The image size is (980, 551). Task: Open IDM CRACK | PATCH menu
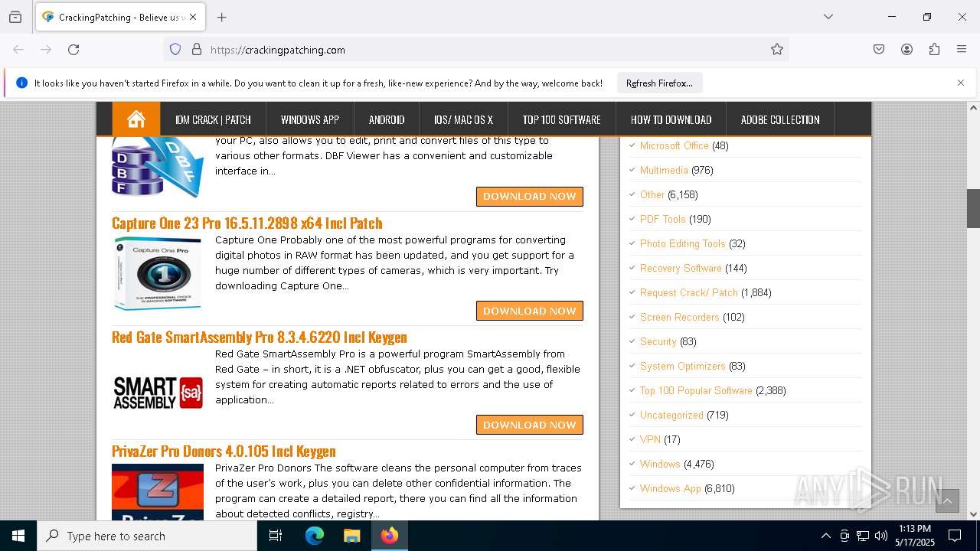[213, 119]
